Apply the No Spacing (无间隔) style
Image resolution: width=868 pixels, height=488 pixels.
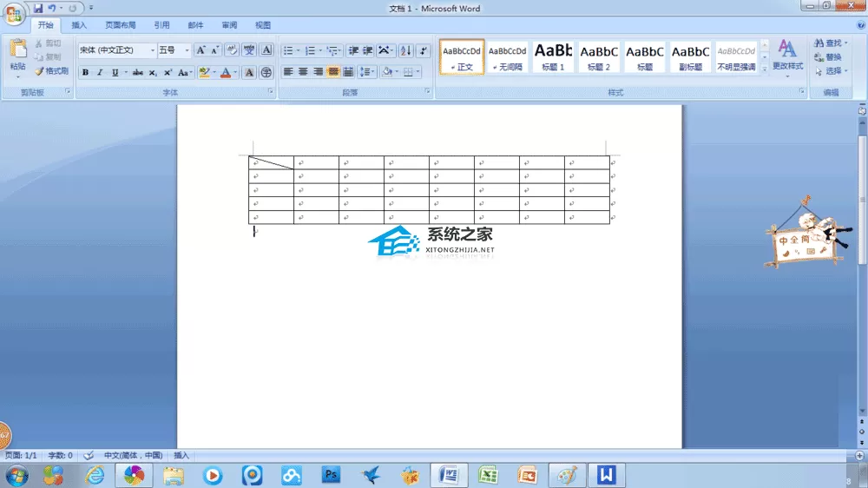[507, 56]
